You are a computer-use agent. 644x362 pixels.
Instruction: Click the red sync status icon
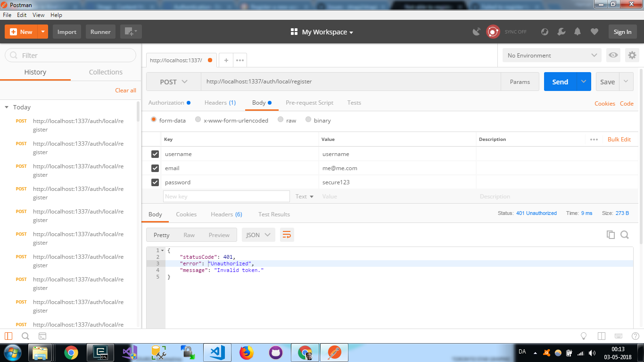[x=493, y=32]
